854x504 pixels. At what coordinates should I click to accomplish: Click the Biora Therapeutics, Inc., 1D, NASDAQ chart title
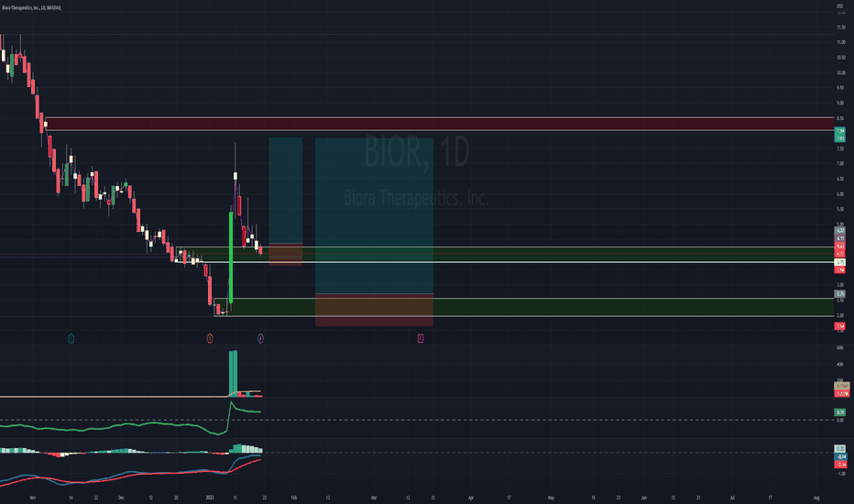click(x=31, y=7)
